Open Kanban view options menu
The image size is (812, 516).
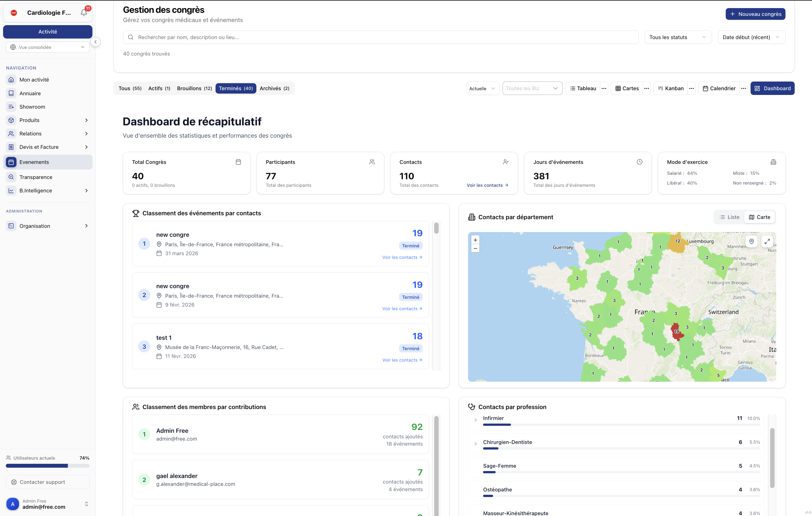click(x=691, y=88)
